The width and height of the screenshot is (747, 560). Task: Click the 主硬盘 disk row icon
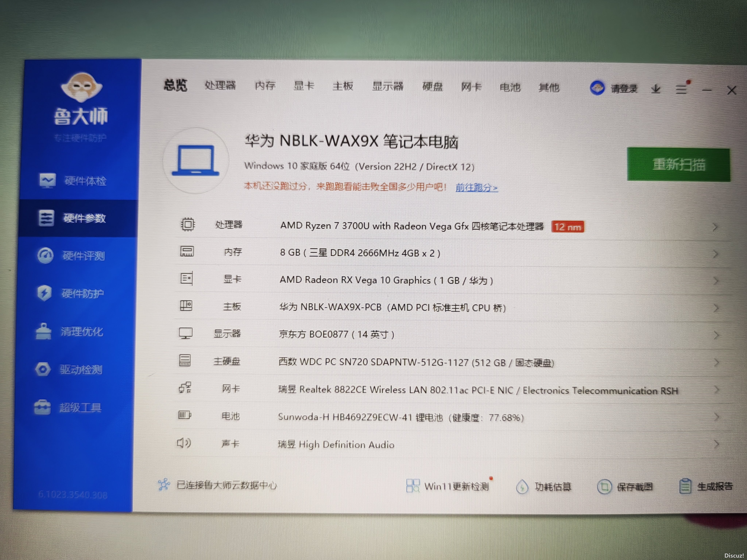point(185,361)
